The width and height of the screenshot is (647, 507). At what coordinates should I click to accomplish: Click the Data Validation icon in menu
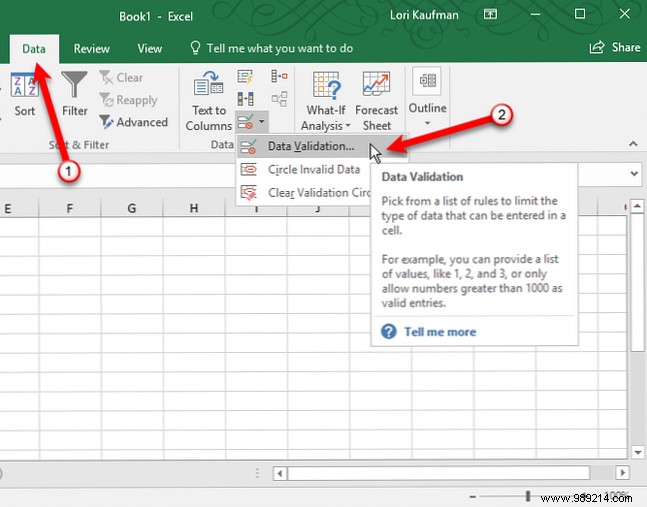click(249, 146)
